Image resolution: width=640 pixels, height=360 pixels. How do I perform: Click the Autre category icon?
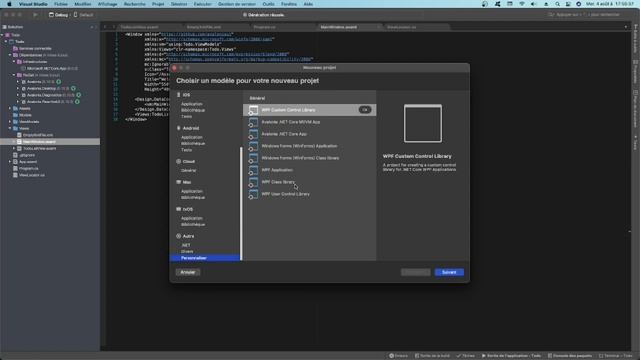(178, 236)
